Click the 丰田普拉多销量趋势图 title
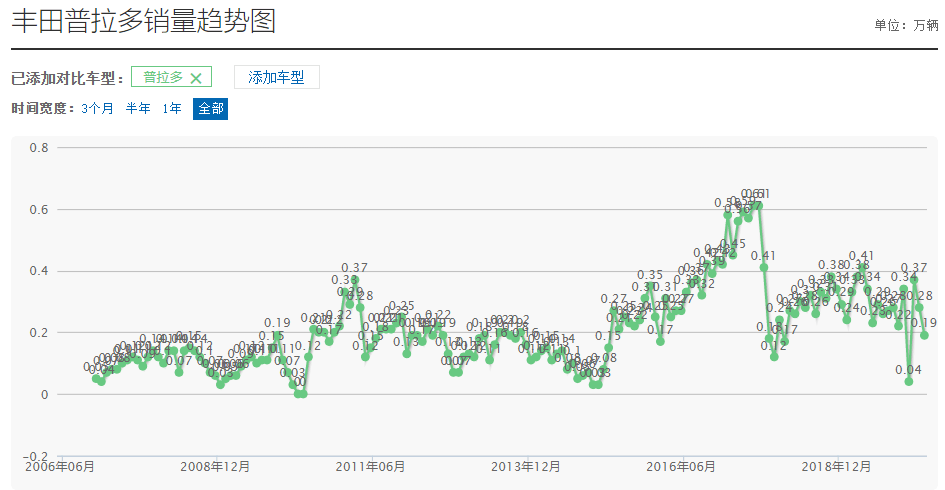 coord(143,21)
